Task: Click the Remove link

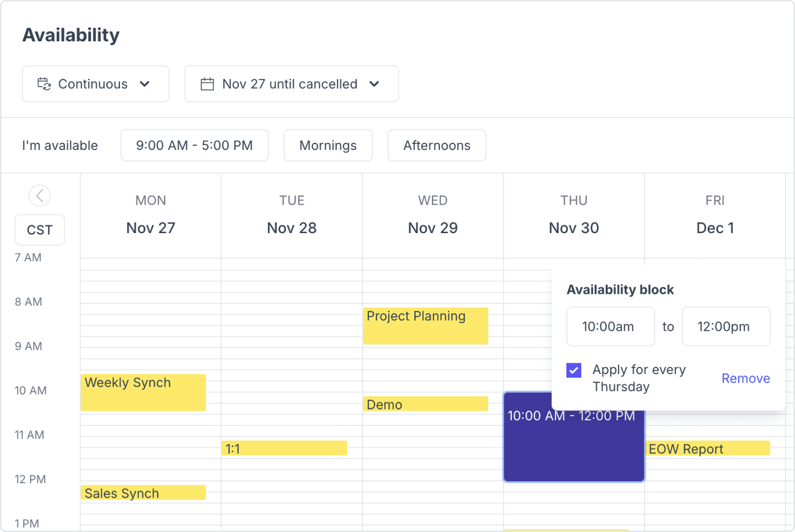Action: click(746, 378)
